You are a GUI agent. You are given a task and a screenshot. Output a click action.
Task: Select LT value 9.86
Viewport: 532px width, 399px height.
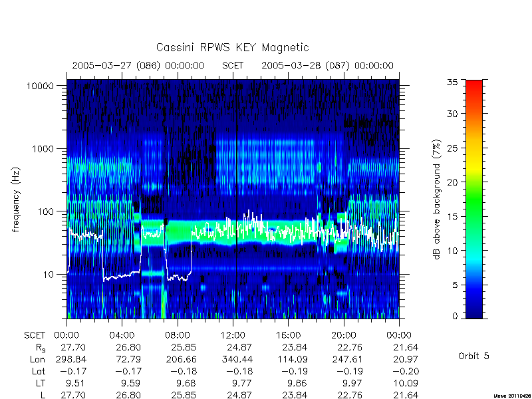[297, 384]
